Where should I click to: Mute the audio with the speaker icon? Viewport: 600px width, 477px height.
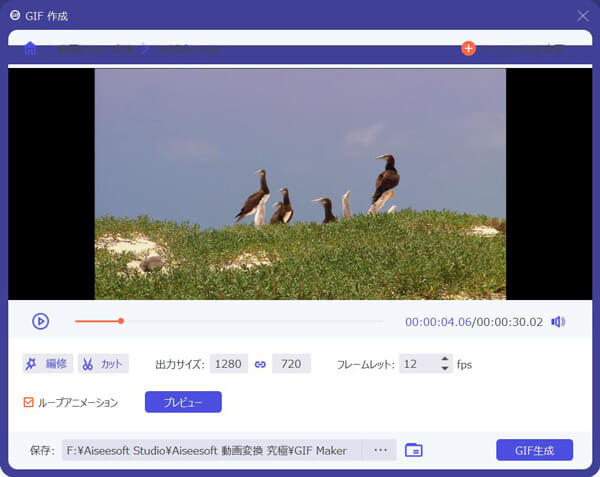(x=558, y=321)
